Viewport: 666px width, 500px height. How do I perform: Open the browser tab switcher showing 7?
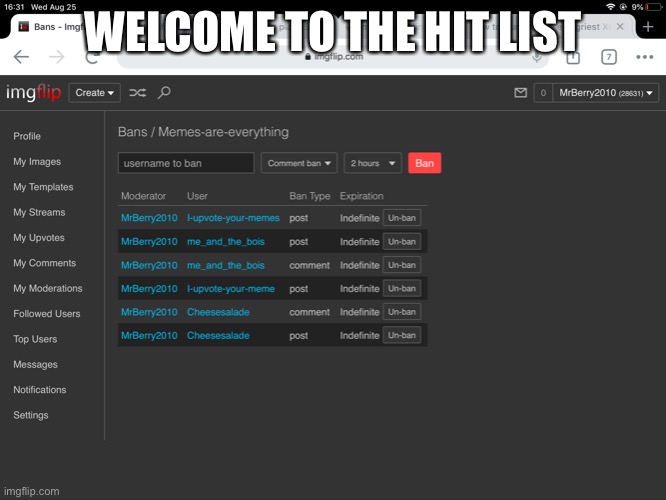pyautogui.click(x=608, y=57)
